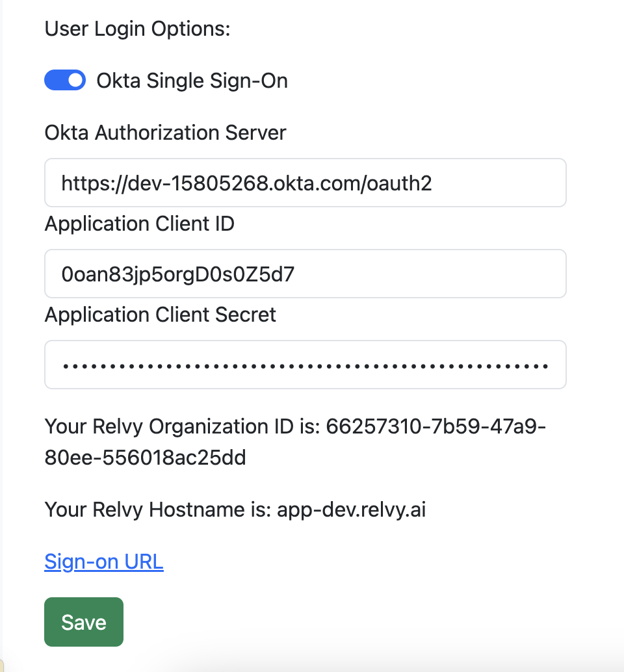Viewport: 624px width, 672px height.
Task: Toggle the Okta Single Sign-On switch
Action: click(x=65, y=80)
